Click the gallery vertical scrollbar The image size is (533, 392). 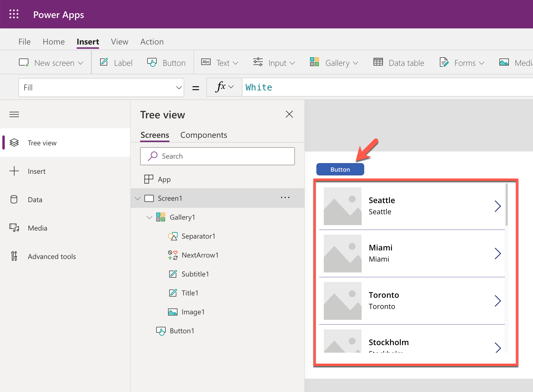pyautogui.click(x=507, y=205)
